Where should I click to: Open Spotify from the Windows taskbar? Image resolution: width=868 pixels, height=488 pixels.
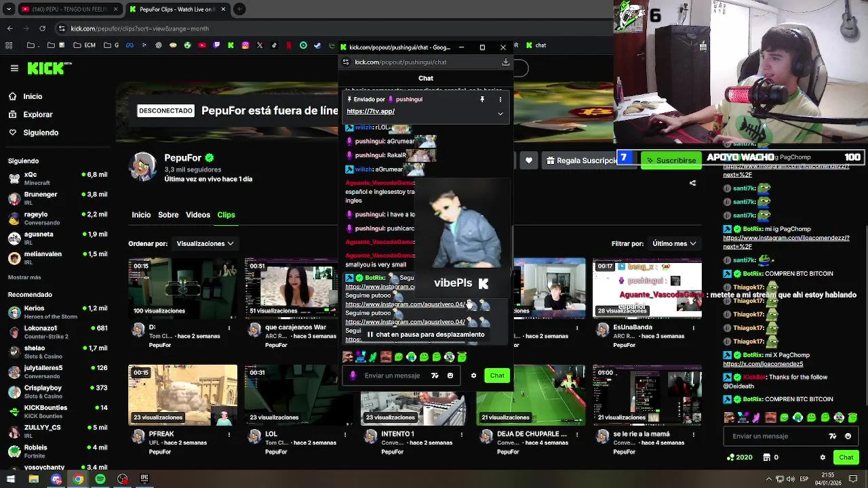[x=100, y=479]
